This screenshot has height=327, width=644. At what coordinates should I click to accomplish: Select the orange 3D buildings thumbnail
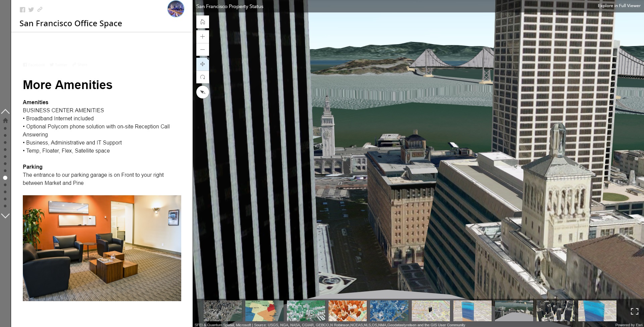[347, 311]
